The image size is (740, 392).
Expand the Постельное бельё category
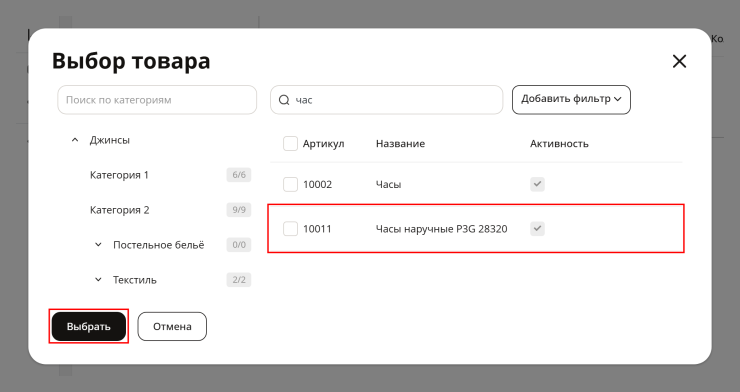[x=98, y=245]
